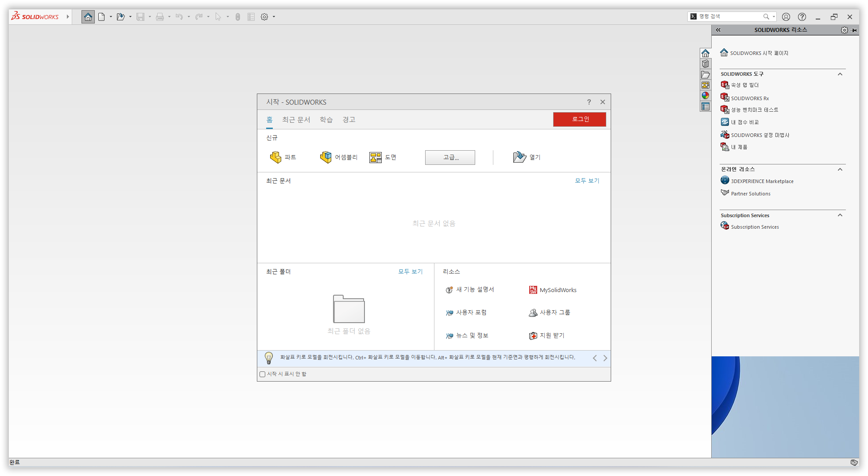Open 뉴스 및 정보 resource

[467, 336]
